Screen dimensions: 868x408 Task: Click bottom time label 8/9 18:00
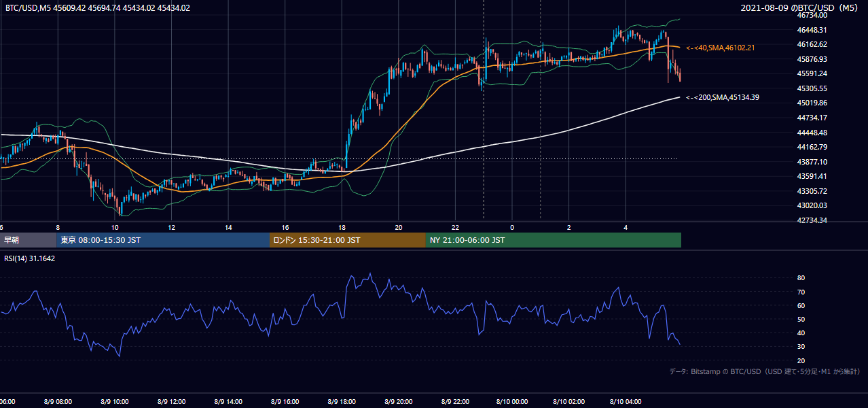click(342, 402)
